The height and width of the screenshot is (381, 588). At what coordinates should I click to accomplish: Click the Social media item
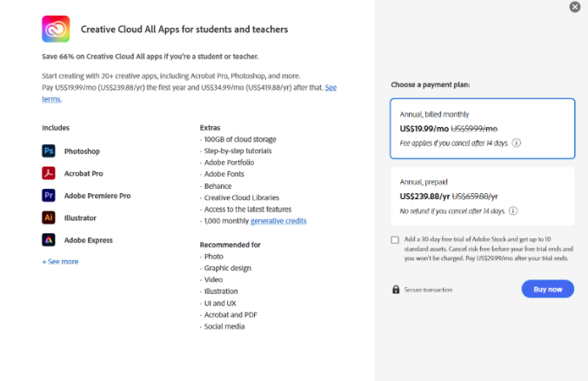224,326
